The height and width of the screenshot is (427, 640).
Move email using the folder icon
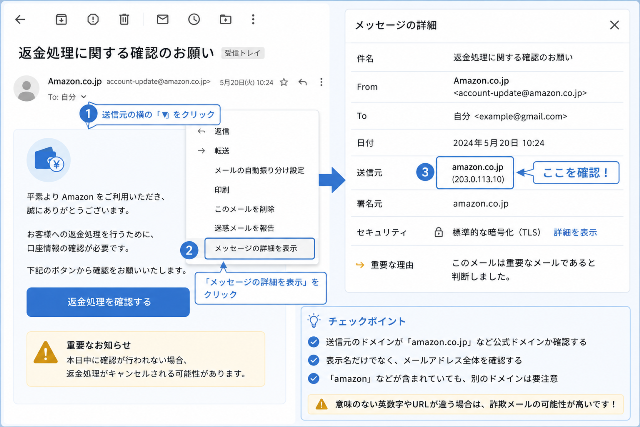pyautogui.click(x=225, y=19)
